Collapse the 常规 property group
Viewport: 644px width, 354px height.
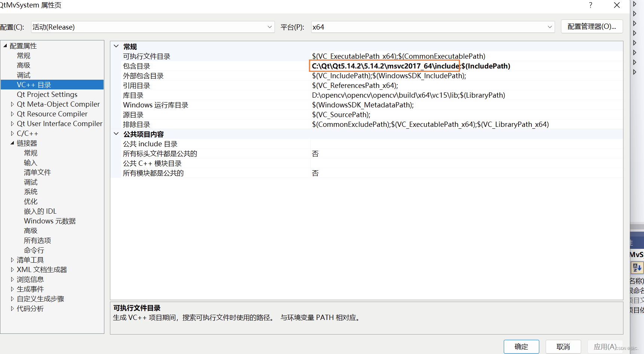click(x=116, y=46)
